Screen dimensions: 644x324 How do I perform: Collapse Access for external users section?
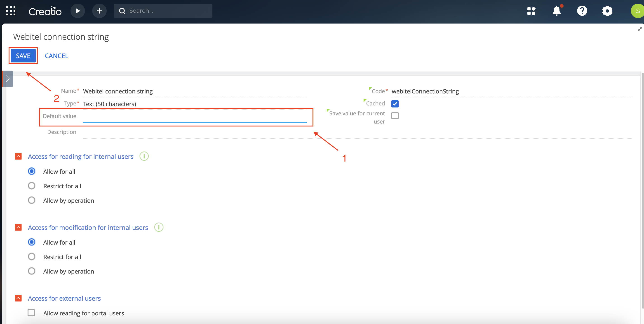[x=18, y=298]
